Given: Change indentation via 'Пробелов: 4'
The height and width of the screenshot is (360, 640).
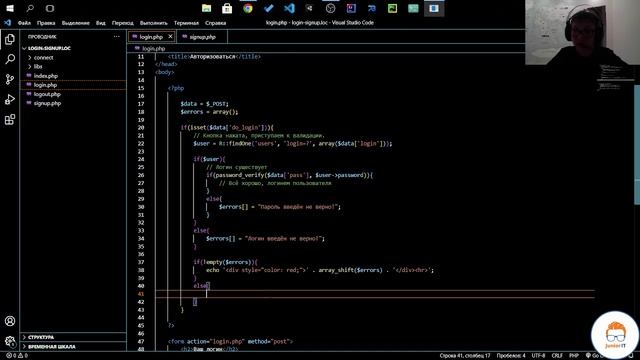Looking at the screenshot, I should tap(511, 356).
